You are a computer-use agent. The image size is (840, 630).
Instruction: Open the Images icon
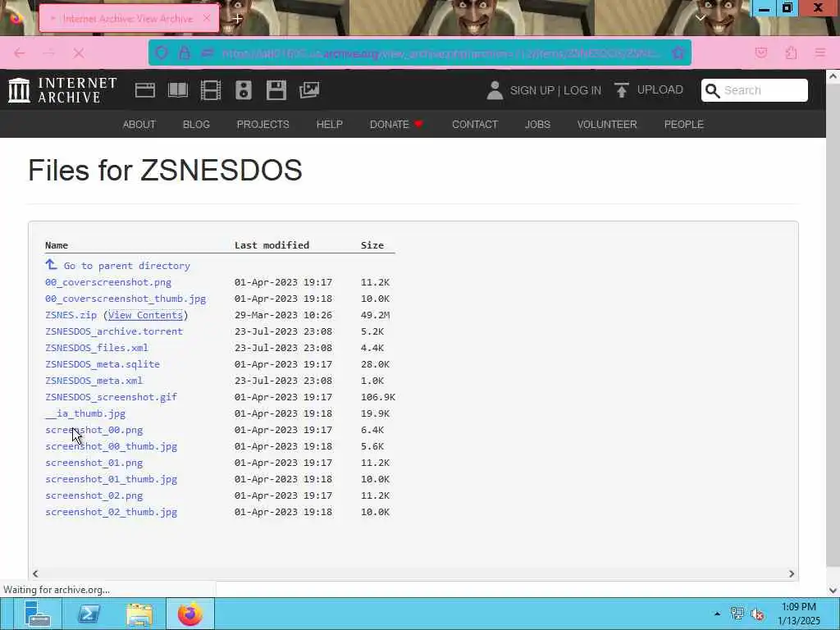[x=309, y=90]
